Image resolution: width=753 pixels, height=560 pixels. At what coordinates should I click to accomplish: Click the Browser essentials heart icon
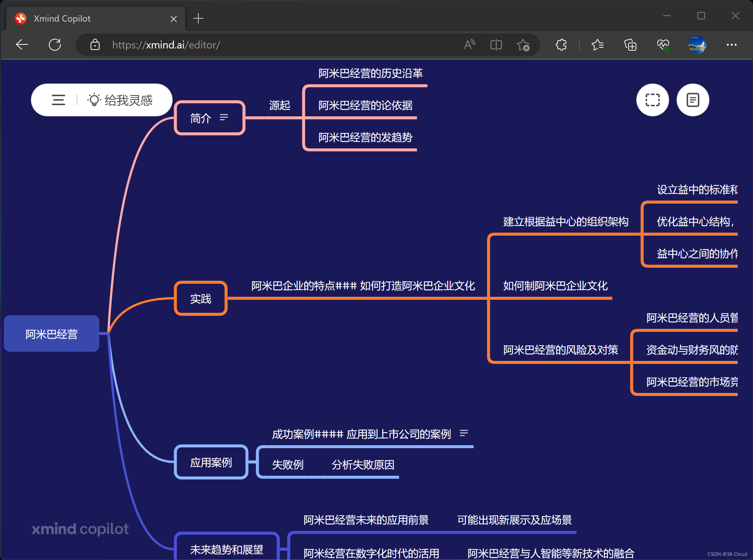[x=663, y=45]
